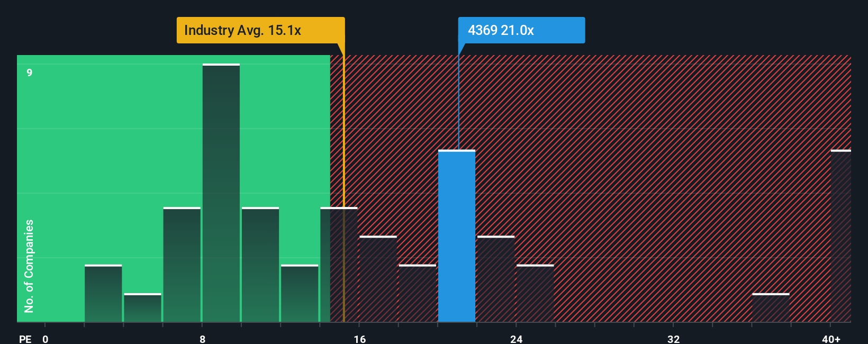Screen dimensions: 868x344
Task: Click the 40+ PE bar at far right
Action: [841, 236]
